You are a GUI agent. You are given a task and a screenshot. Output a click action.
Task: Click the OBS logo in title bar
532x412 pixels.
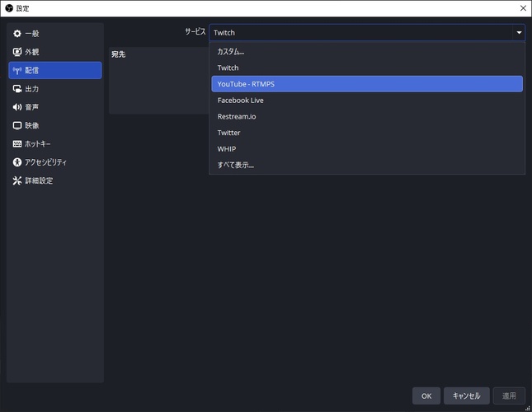9,8
